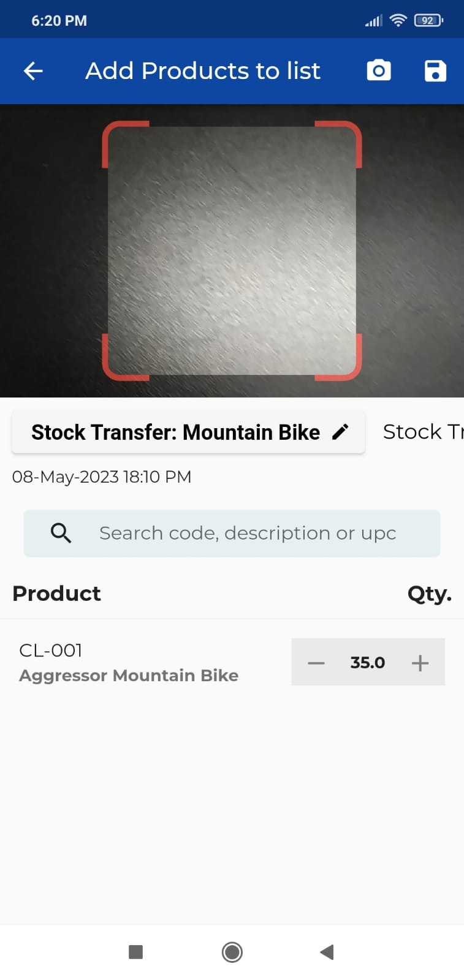The width and height of the screenshot is (464, 980).
Task: Open the camera scanner icon
Action: 379,71
